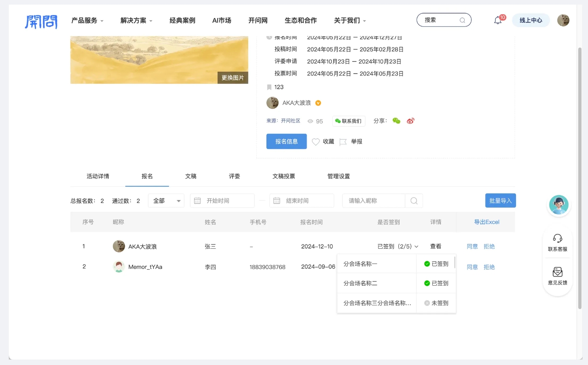The height and width of the screenshot is (365, 588).
Task: Open the 全部 status filter dropdown
Action: [166, 201]
